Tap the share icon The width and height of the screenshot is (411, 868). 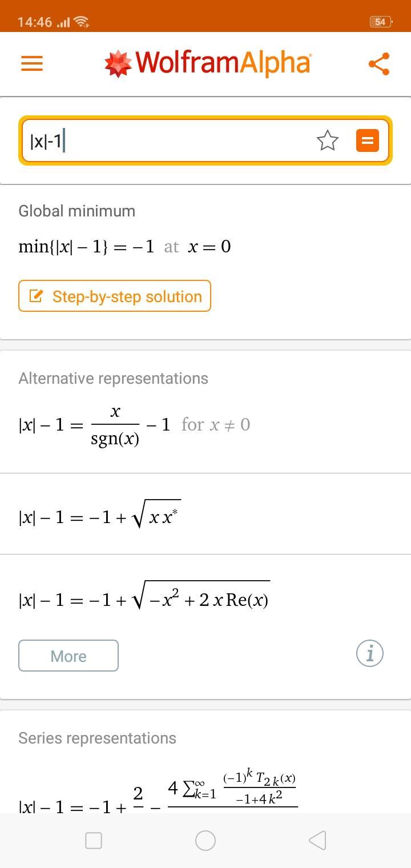click(x=379, y=63)
